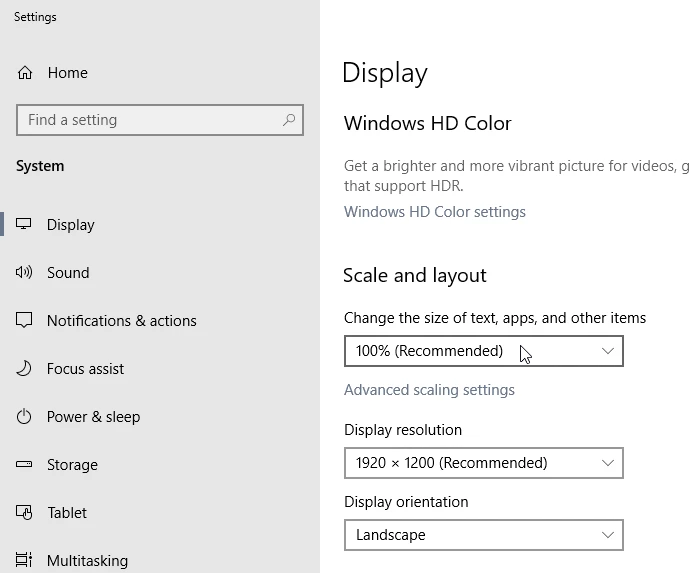Click the Notifications speech bubble icon
Image resolution: width=689 pixels, height=573 pixels.
click(x=24, y=320)
